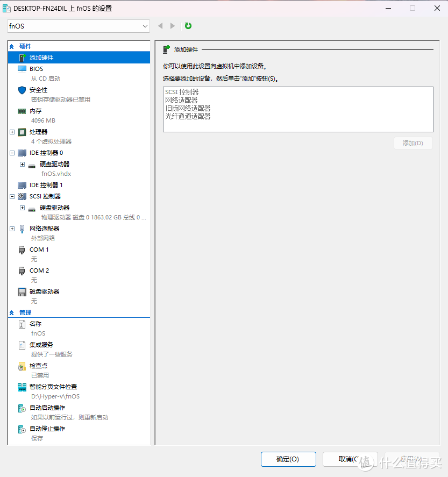Click the 自动启动操作 icon
The width and height of the screenshot is (448, 477).
pyautogui.click(x=22, y=408)
